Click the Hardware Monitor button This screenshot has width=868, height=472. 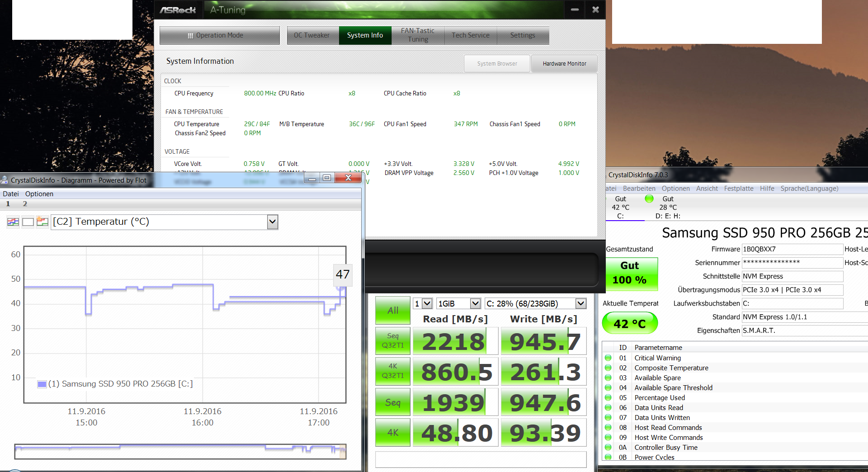[x=564, y=64]
